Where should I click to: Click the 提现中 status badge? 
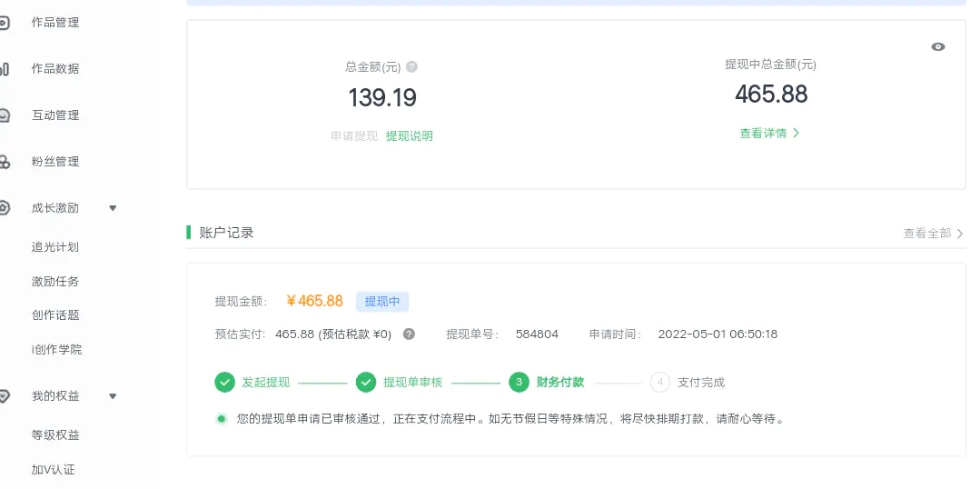(x=381, y=301)
